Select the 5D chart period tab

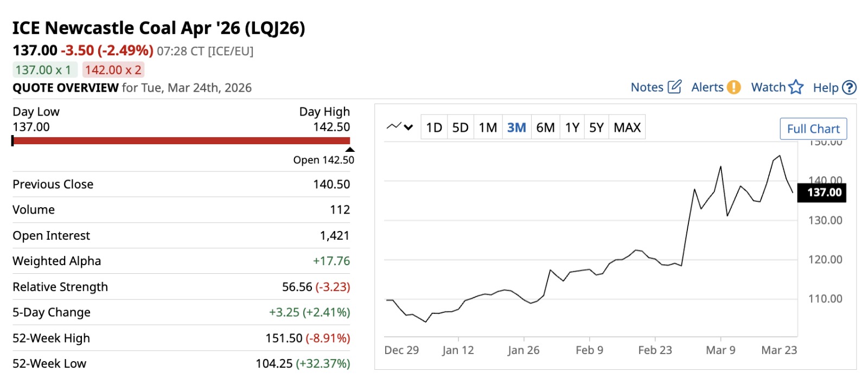460,127
